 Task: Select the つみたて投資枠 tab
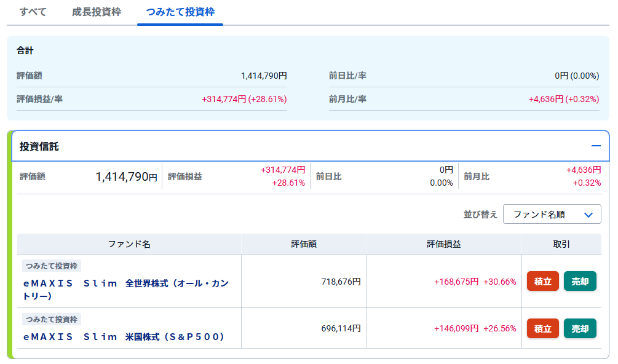(x=180, y=12)
